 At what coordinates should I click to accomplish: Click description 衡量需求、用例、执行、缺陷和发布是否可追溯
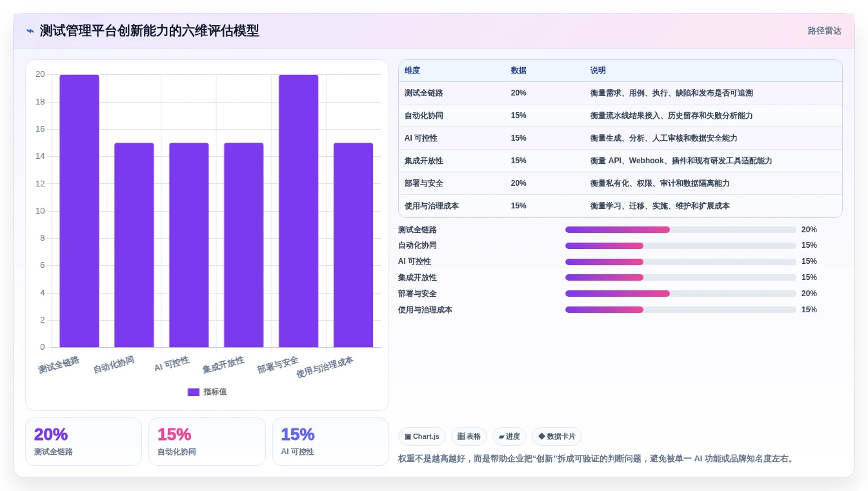coord(671,93)
